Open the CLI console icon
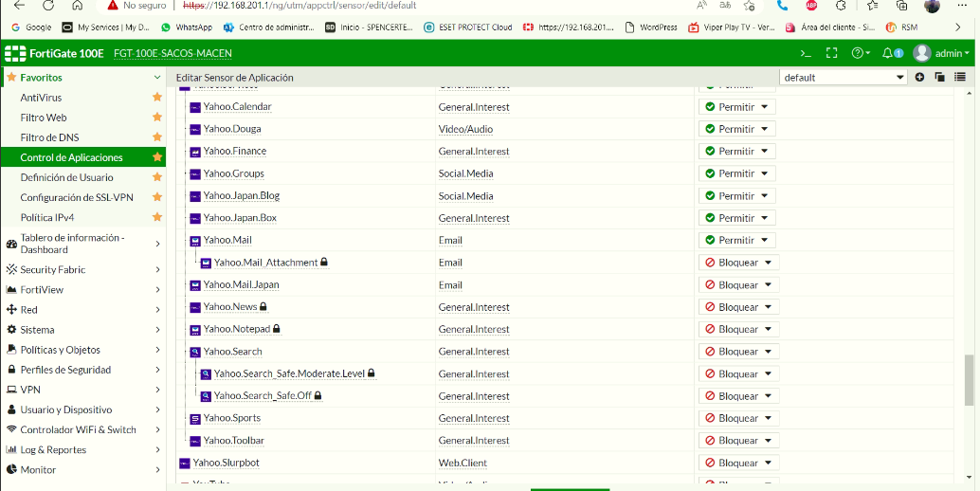This screenshot has height=491, width=980. click(806, 53)
